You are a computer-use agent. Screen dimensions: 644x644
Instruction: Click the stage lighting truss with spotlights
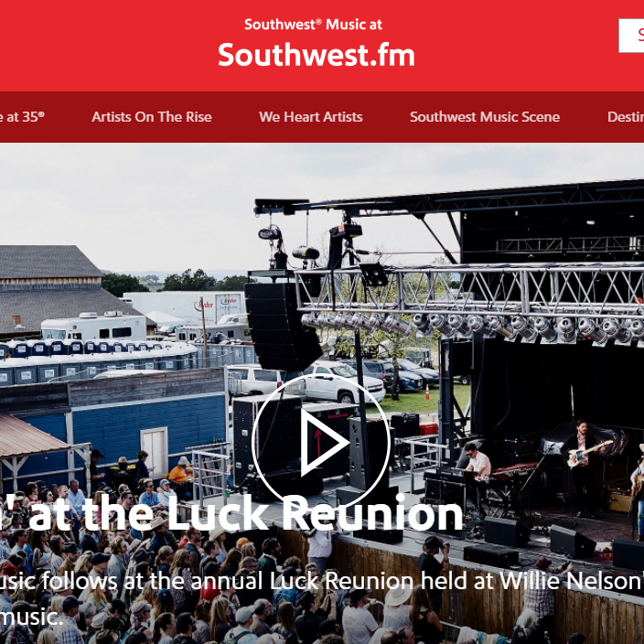click(x=469, y=304)
